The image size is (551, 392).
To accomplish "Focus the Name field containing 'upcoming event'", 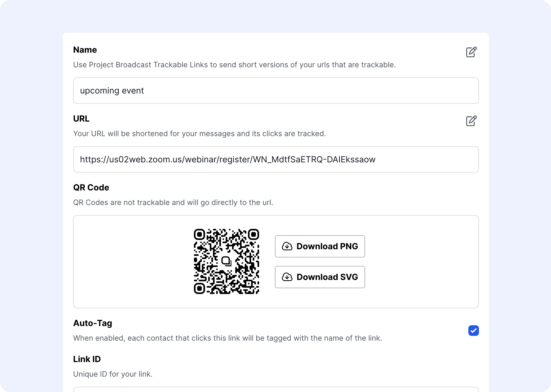I will [x=276, y=91].
